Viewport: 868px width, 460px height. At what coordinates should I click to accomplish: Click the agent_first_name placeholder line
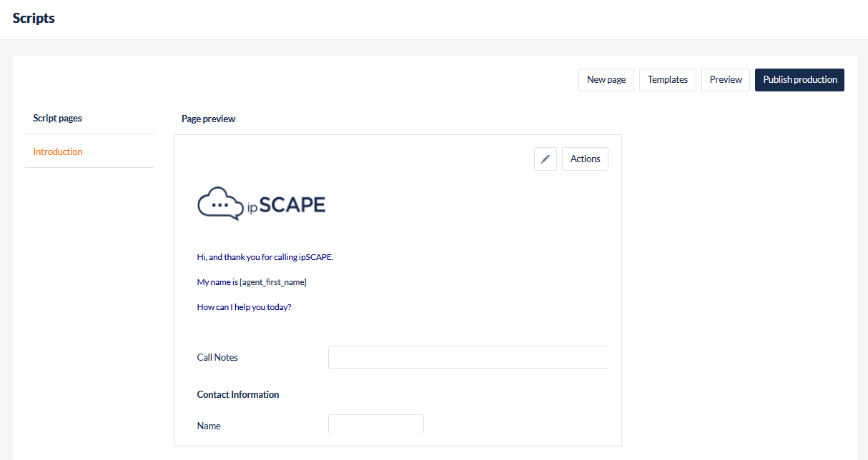[x=252, y=282]
